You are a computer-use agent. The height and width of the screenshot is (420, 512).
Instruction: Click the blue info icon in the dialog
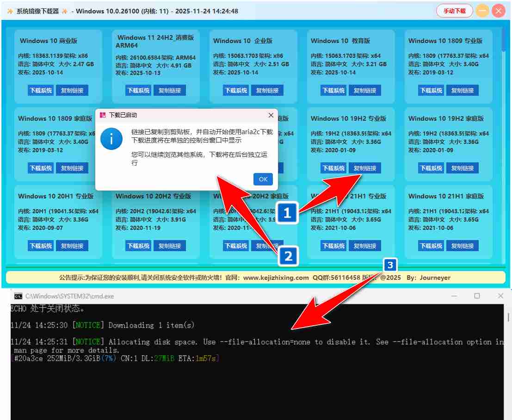click(x=111, y=139)
